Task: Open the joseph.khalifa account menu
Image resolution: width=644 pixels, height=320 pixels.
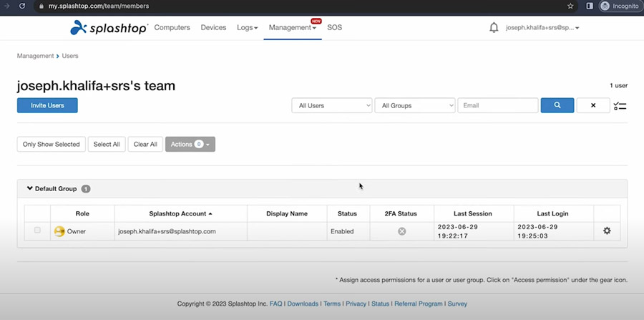Action: tap(542, 28)
